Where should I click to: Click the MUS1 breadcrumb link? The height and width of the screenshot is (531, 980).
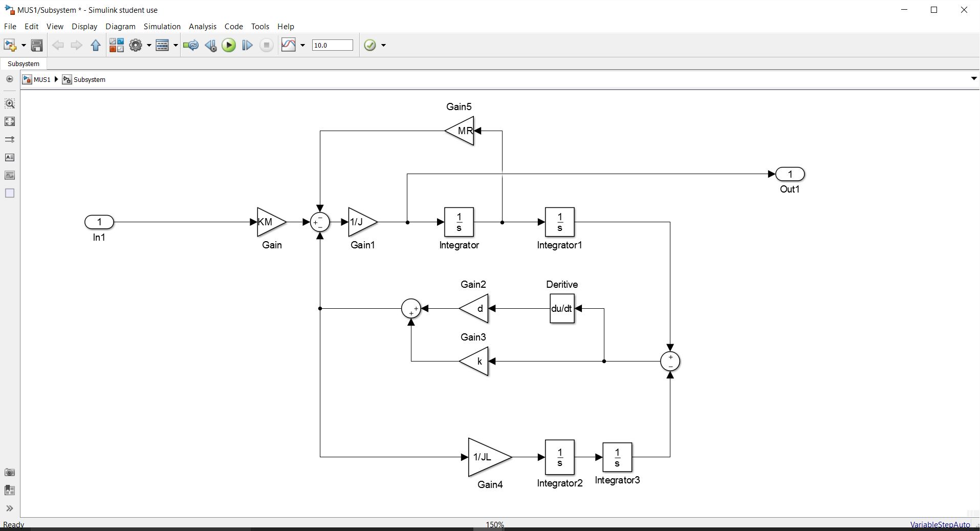point(41,80)
